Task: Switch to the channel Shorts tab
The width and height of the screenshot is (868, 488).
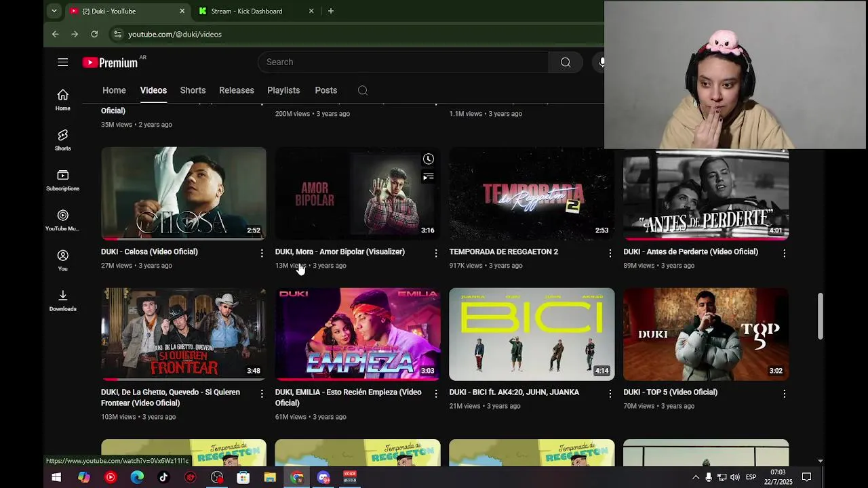Action: tap(193, 90)
